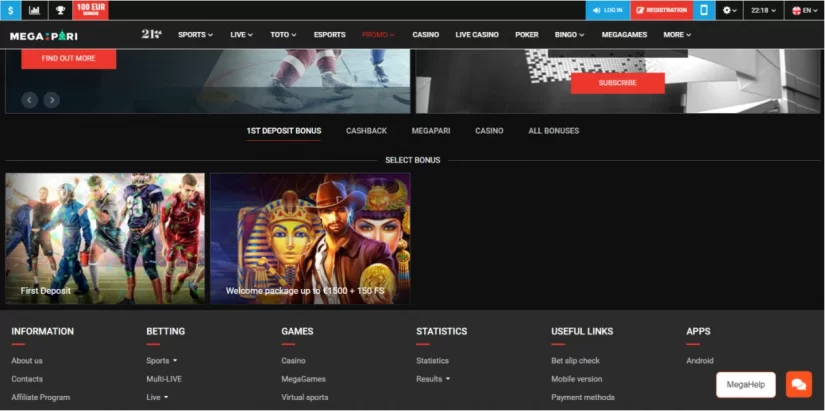Expand the footer Live link
The width and height of the screenshot is (825, 411).
157,397
